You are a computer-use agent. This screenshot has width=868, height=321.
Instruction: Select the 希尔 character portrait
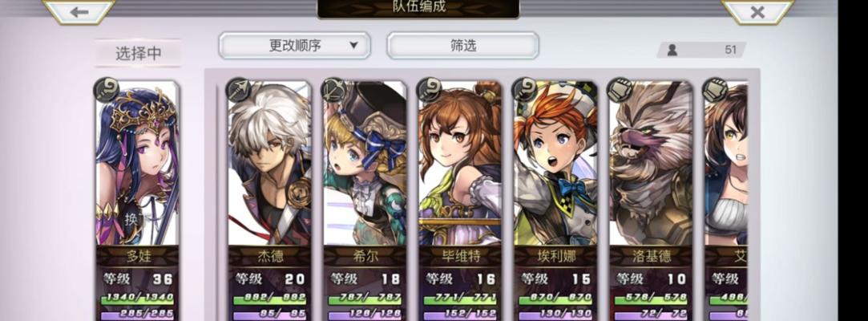click(x=364, y=164)
